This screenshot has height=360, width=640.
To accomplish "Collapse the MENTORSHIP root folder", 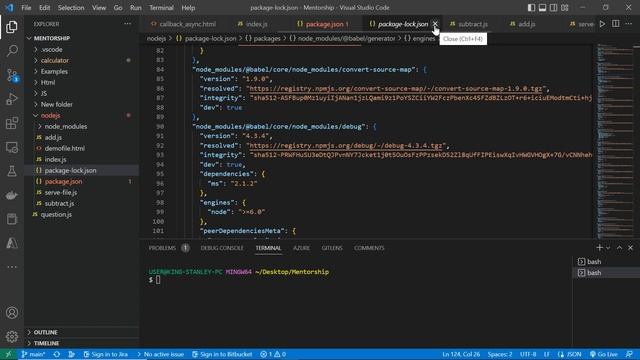I will coord(82,38).
